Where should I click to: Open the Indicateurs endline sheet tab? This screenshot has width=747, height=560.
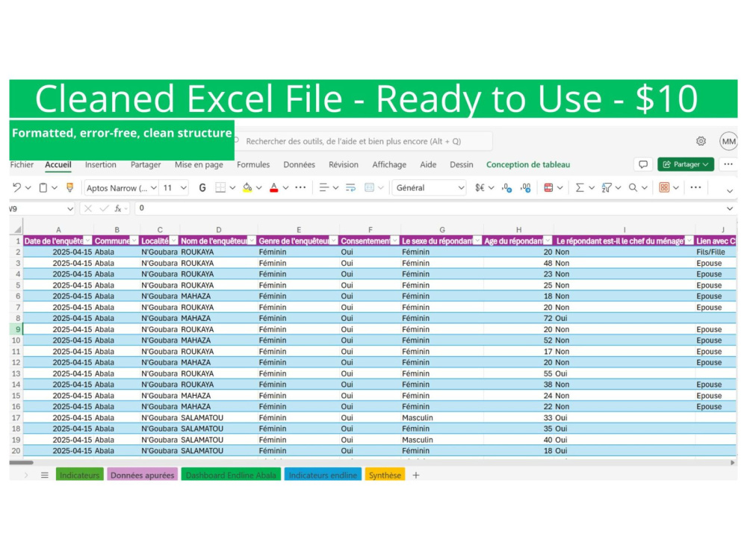(x=323, y=475)
